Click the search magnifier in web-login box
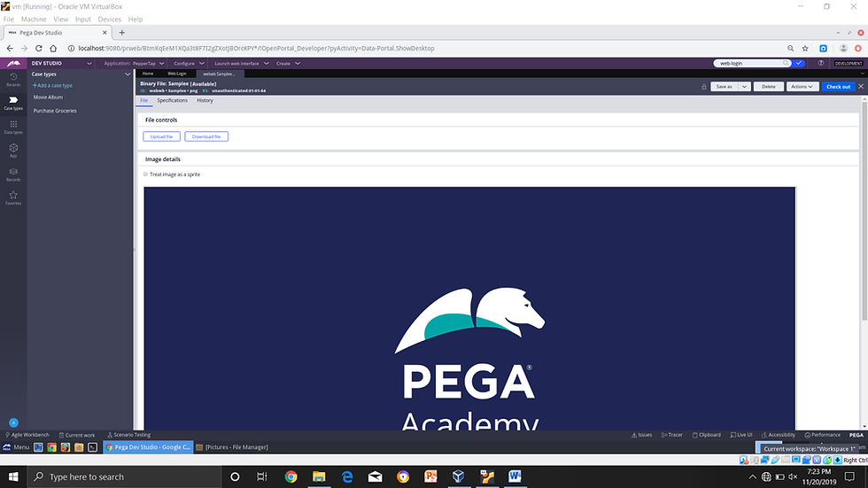 [x=786, y=63]
